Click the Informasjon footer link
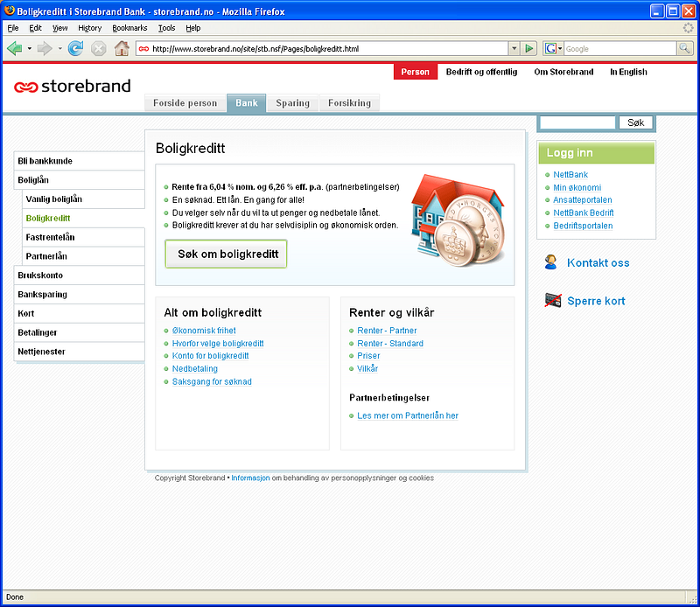Viewport: 700px width, 607px height. pyautogui.click(x=250, y=478)
